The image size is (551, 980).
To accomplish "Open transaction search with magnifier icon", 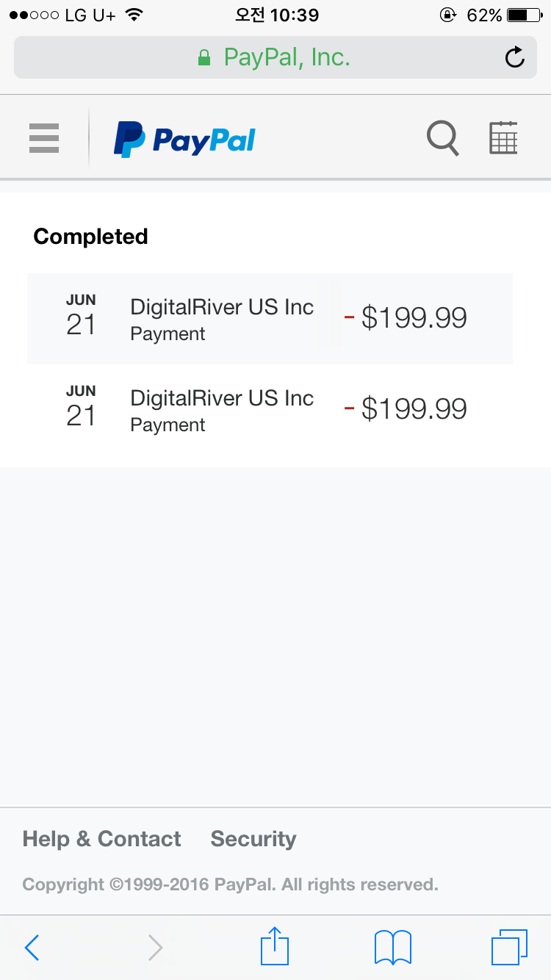I will point(443,138).
